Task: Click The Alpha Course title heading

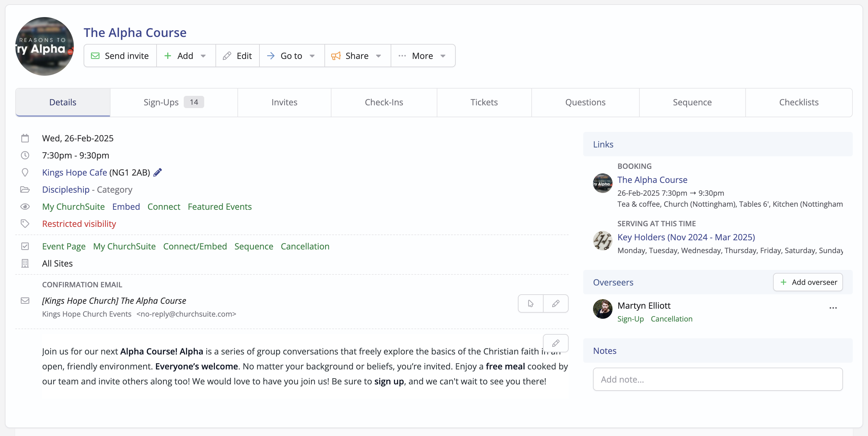Action: click(x=135, y=33)
